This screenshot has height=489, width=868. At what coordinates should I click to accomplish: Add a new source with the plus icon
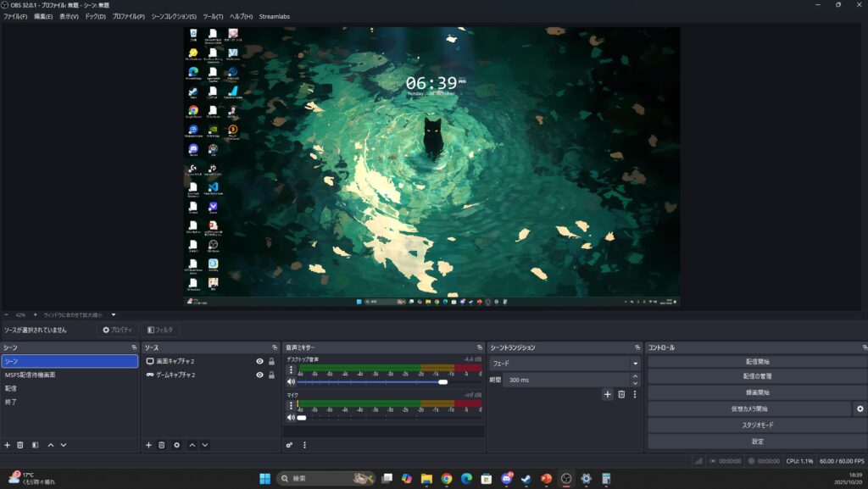coord(148,445)
